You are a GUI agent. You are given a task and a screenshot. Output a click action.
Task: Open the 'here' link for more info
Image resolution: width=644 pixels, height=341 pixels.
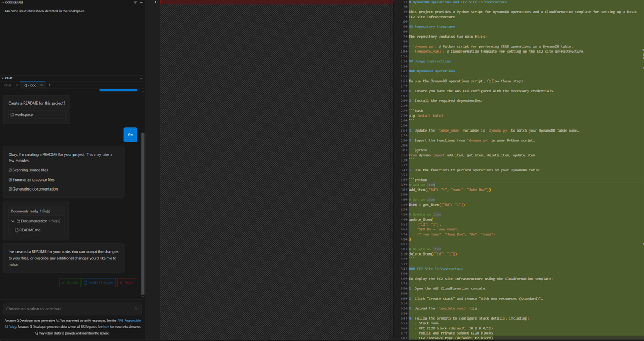pos(106,327)
